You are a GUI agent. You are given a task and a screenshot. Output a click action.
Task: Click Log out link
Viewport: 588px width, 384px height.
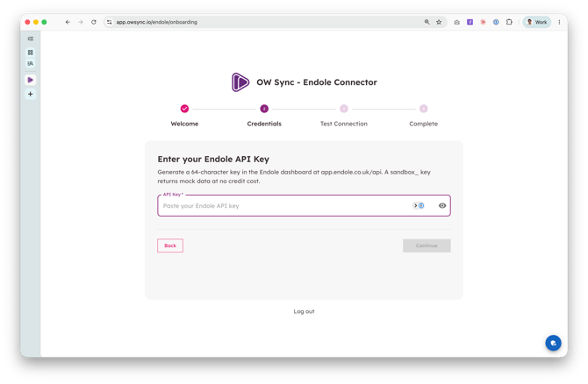coord(304,311)
